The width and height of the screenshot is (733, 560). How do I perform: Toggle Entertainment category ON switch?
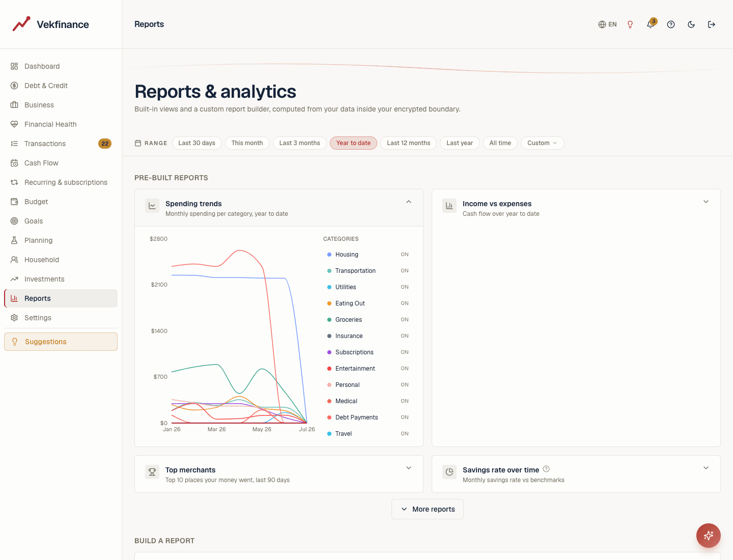click(405, 369)
